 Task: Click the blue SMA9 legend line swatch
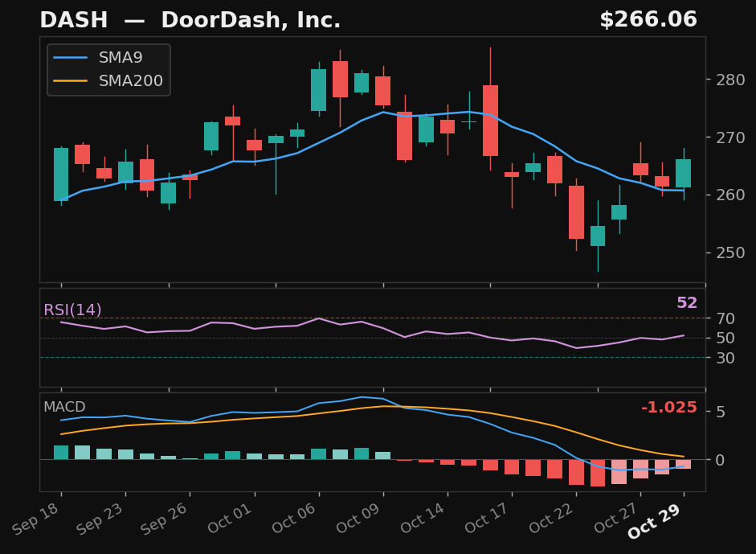coord(71,57)
